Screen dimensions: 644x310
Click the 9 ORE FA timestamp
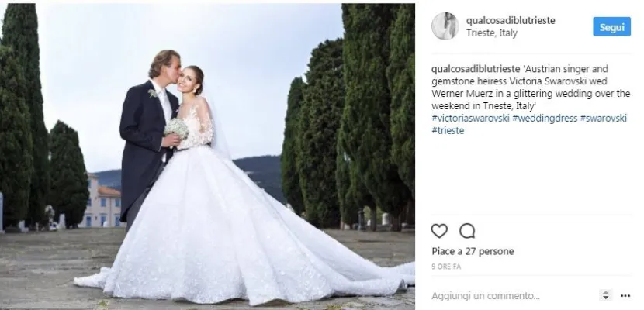pyautogui.click(x=446, y=267)
